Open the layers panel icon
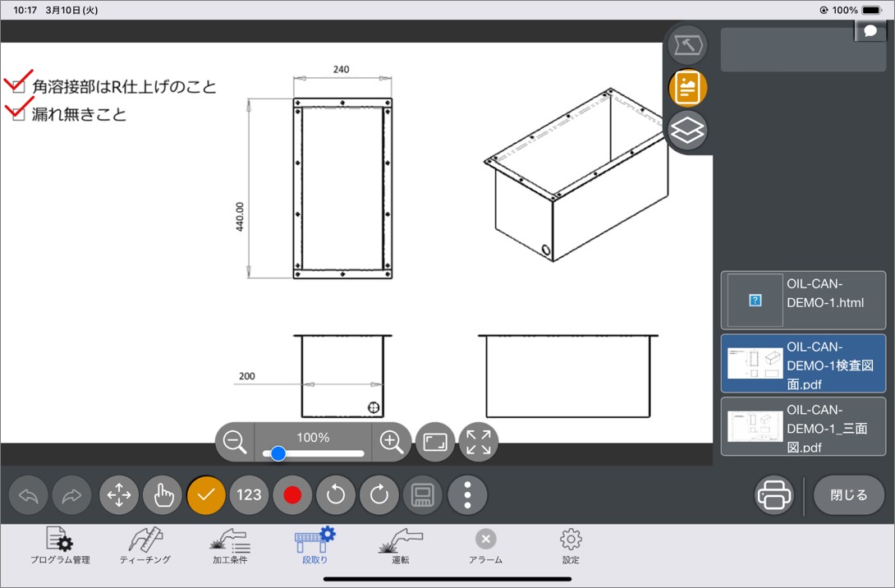Screen dimensions: 895x588 click(687, 131)
